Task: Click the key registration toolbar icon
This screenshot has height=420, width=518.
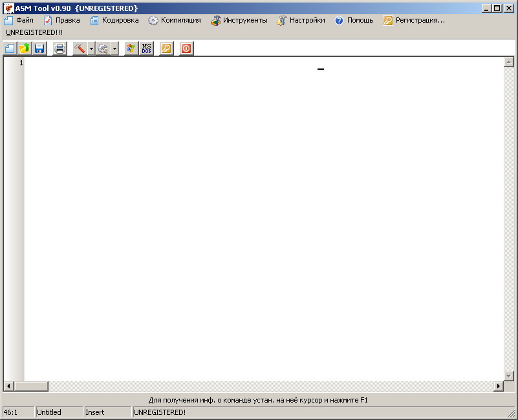Action: point(166,48)
